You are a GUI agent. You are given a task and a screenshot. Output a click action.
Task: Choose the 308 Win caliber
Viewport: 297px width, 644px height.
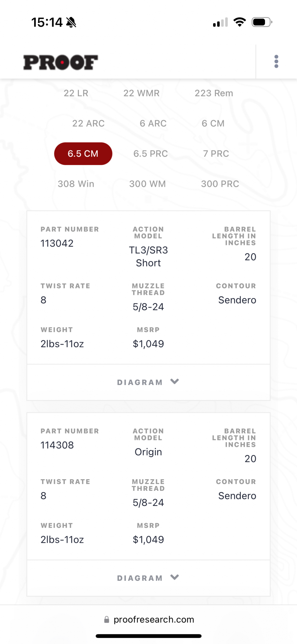pyautogui.click(x=76, y=184)
